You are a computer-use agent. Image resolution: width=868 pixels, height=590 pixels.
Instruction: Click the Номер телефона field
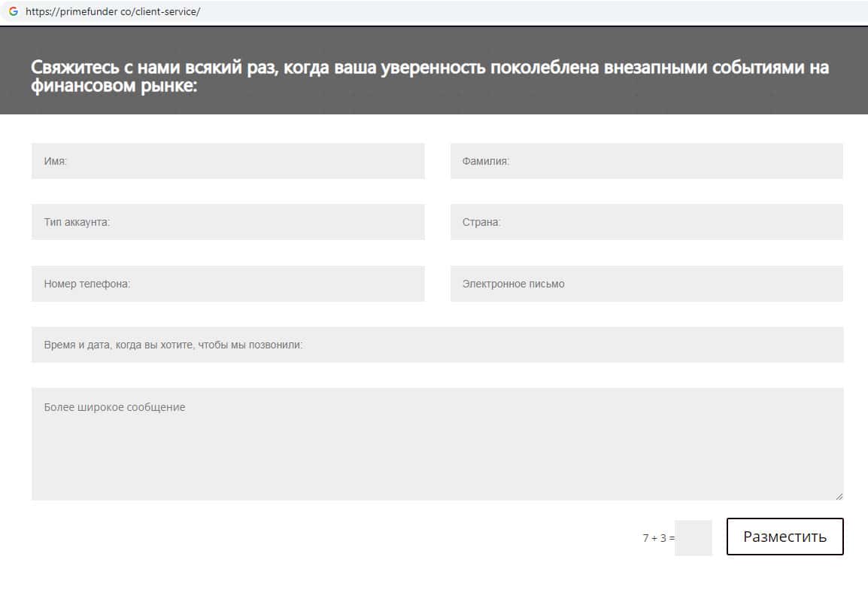pos(228,284)
